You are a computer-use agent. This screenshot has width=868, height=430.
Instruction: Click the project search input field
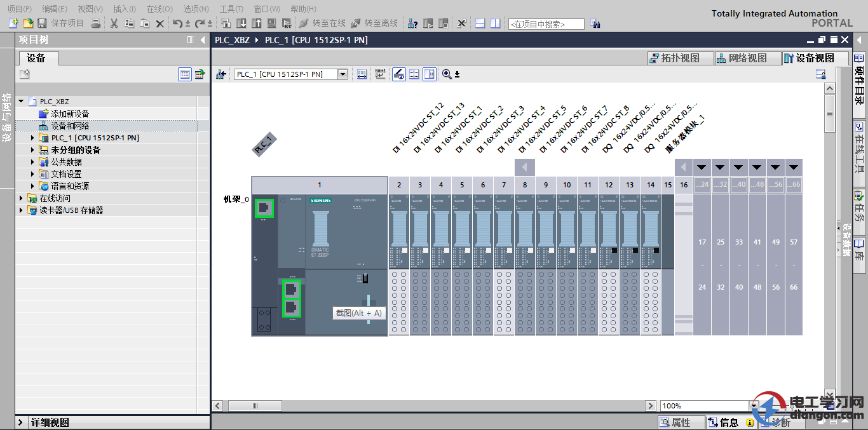[x=546, y=24]
